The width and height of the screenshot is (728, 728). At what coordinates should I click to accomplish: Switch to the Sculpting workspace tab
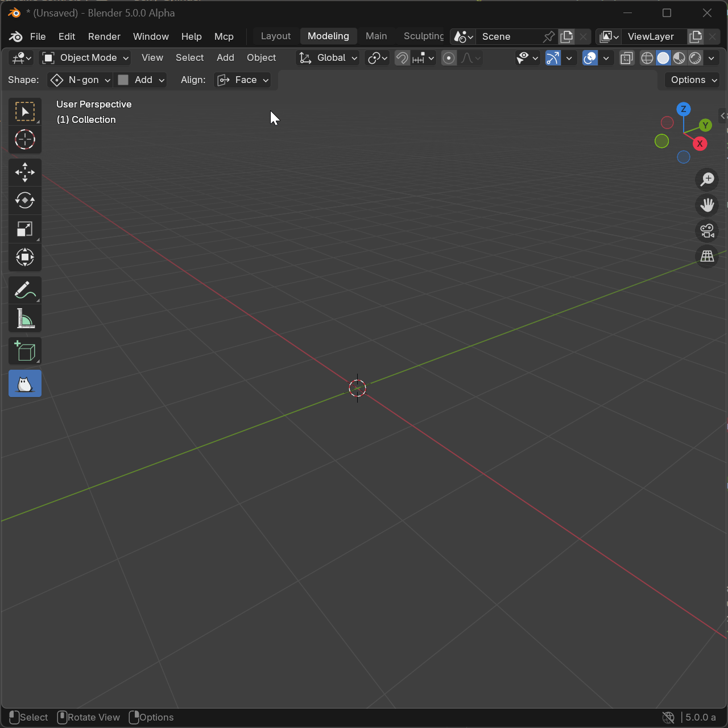click(423, 36)
